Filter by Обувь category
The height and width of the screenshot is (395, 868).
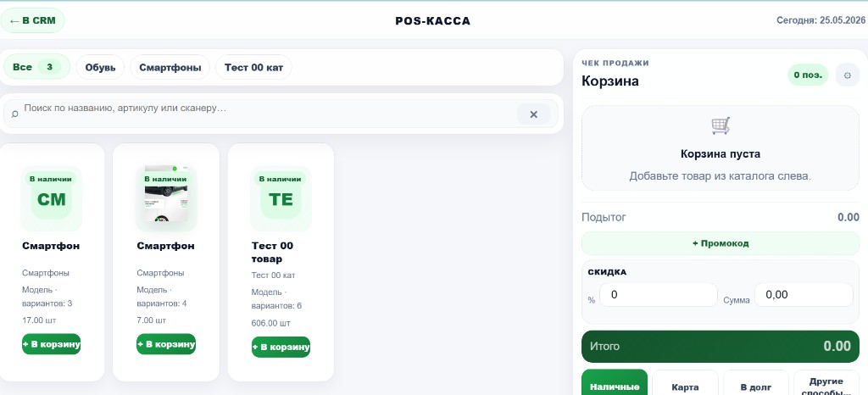(x=100, y=68)
